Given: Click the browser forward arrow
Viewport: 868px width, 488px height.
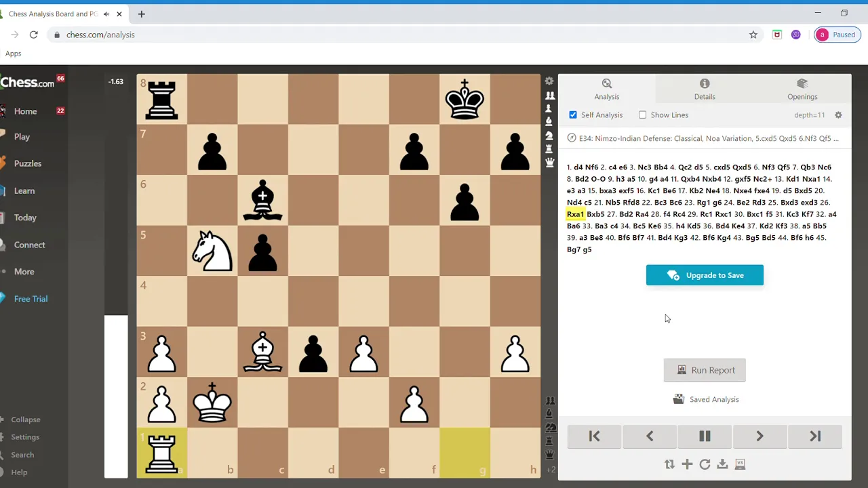Looking at the screenshot, I should tap(14, 35).
